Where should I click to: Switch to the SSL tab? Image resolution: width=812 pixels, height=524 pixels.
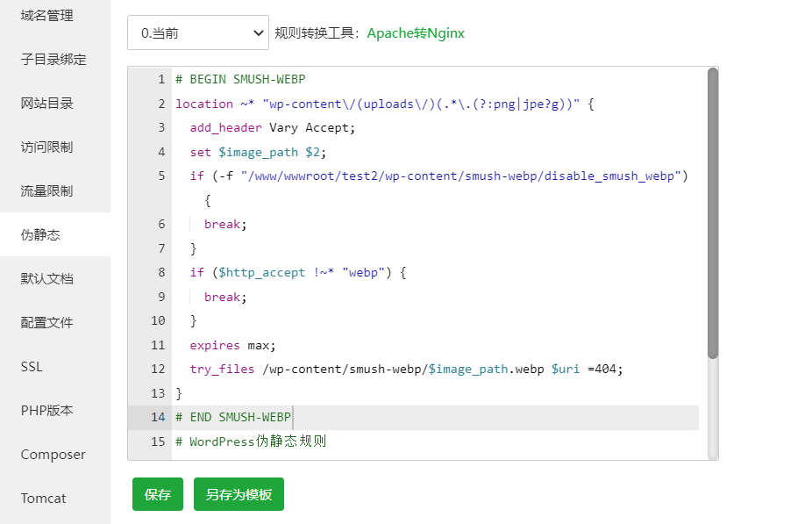pyautogui.click(x=32, y=366)
